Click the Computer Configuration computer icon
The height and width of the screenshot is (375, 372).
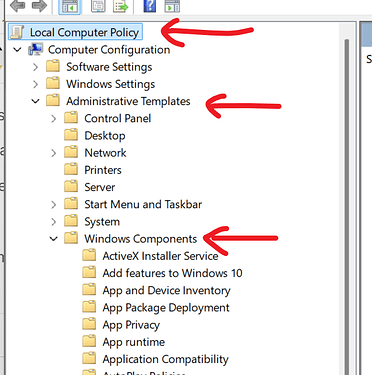click(35, 49)
